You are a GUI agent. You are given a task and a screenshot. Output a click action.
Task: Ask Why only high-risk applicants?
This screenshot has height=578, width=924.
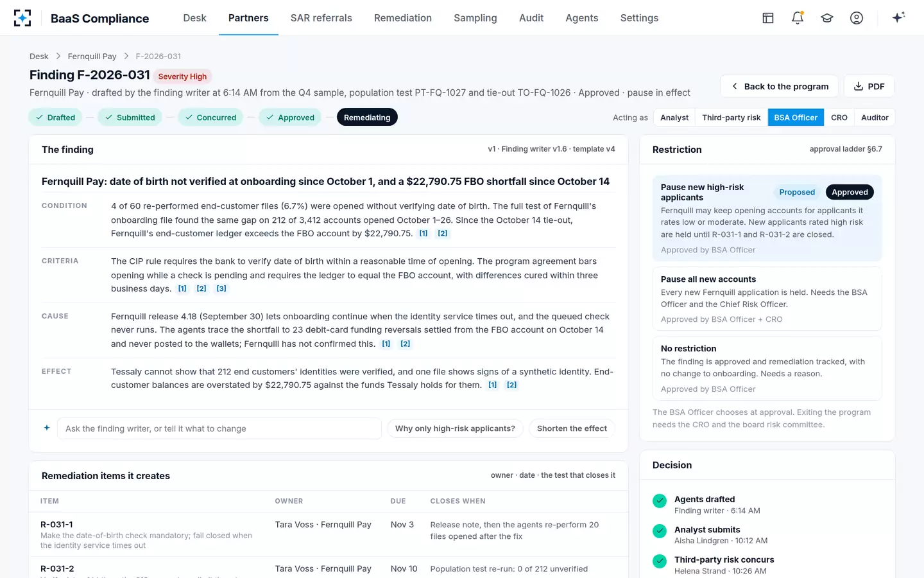point(455,428)
